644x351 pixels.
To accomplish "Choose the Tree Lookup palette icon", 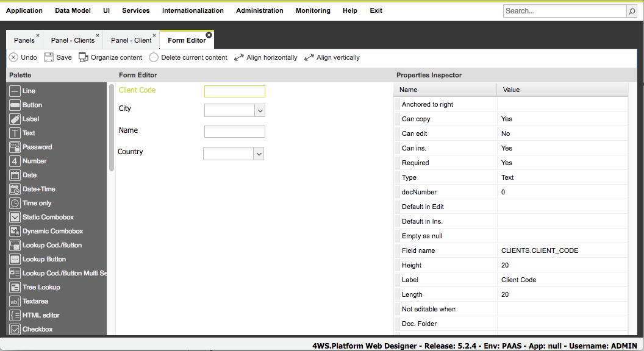I will click(15, 287).
